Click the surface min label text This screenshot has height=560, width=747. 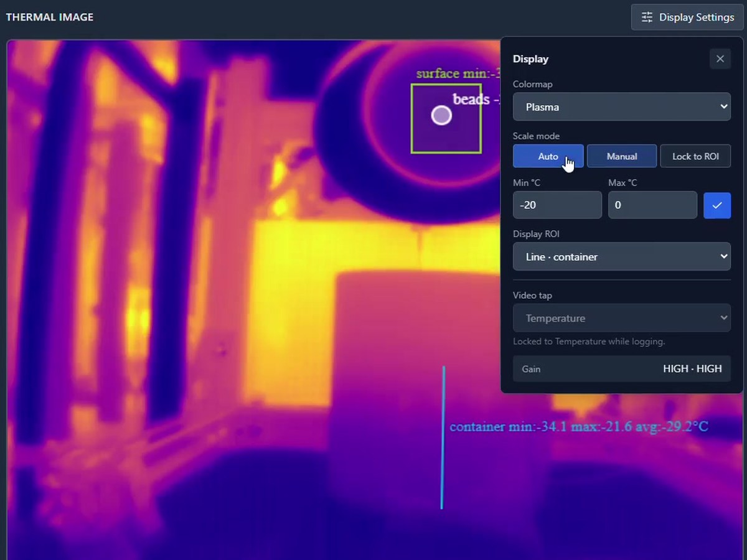(x=458, y=73)
